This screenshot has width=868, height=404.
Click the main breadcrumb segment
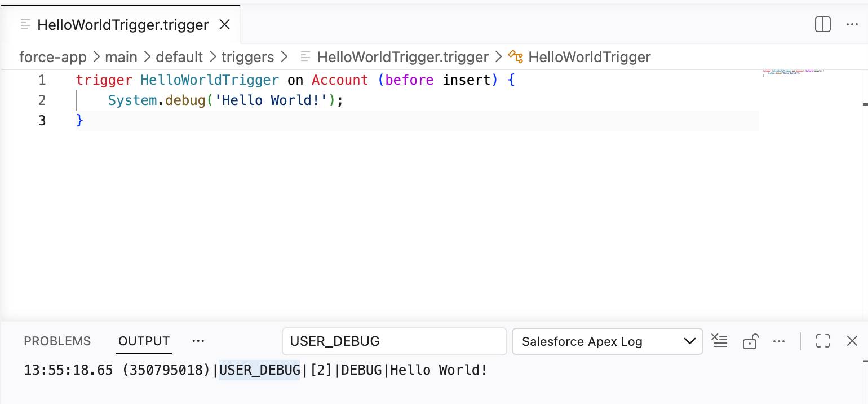pos(121,57)
